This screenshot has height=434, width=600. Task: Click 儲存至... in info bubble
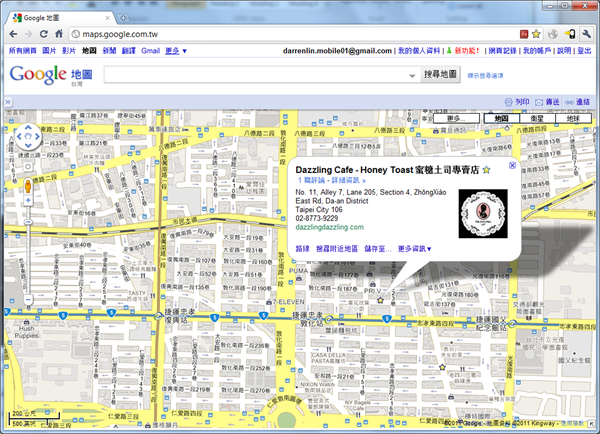pyautogui.click(x=378, y=249)
